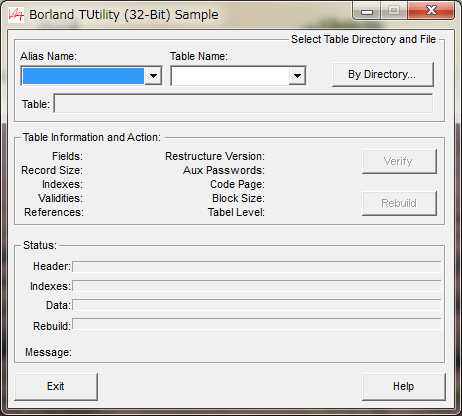Screen dimensions: 462x416
Task: Click the Indexes status progress bar
Action: 257,286
